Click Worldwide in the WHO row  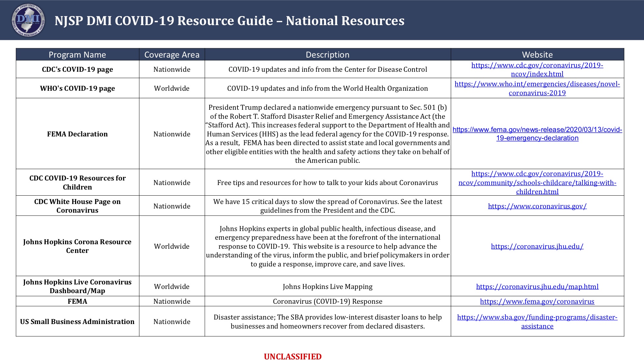pyautogui.click(x=172, y=88)
